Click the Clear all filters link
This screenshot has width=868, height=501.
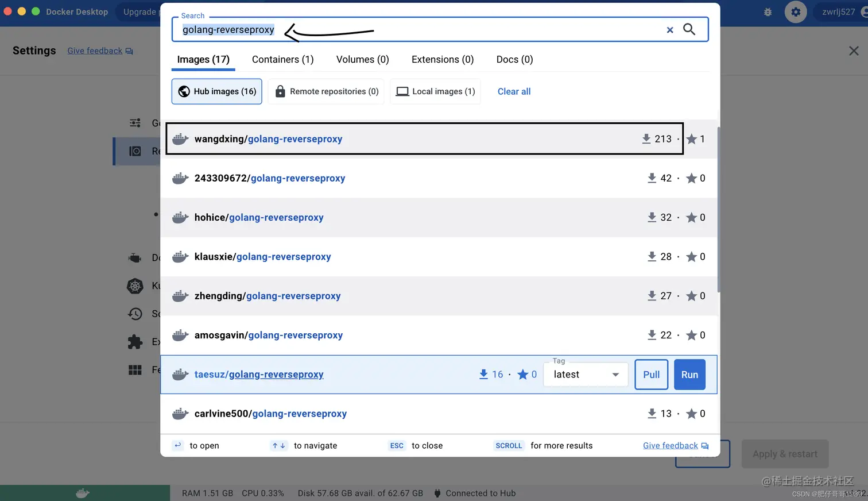(514, 91)
